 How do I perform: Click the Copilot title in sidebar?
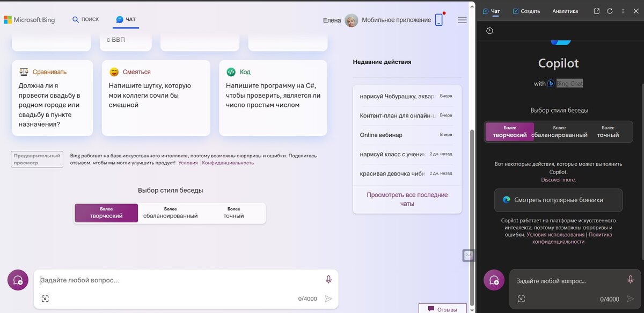click(558, 63)
